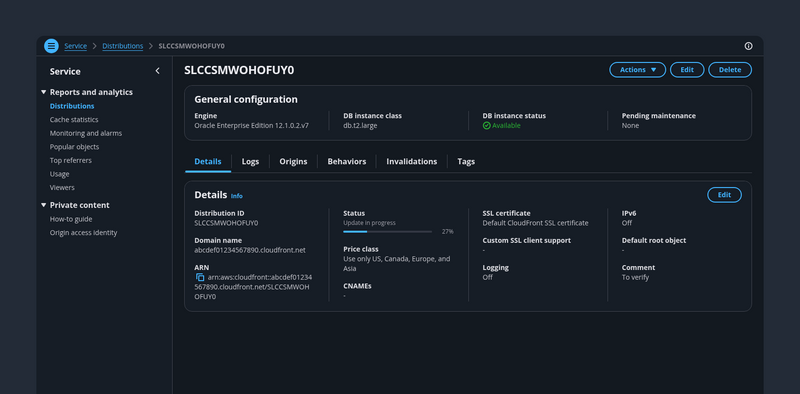Click the Distributions breadcrumb link

[x=122, y=46]
